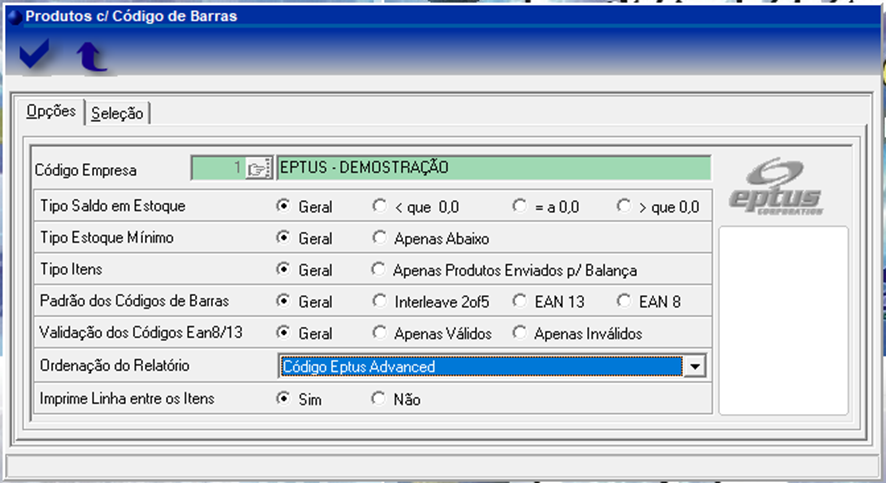Click the blue checkmark confirm icon
This screenshot has height=483, width=886.
(x=35, y=55)
